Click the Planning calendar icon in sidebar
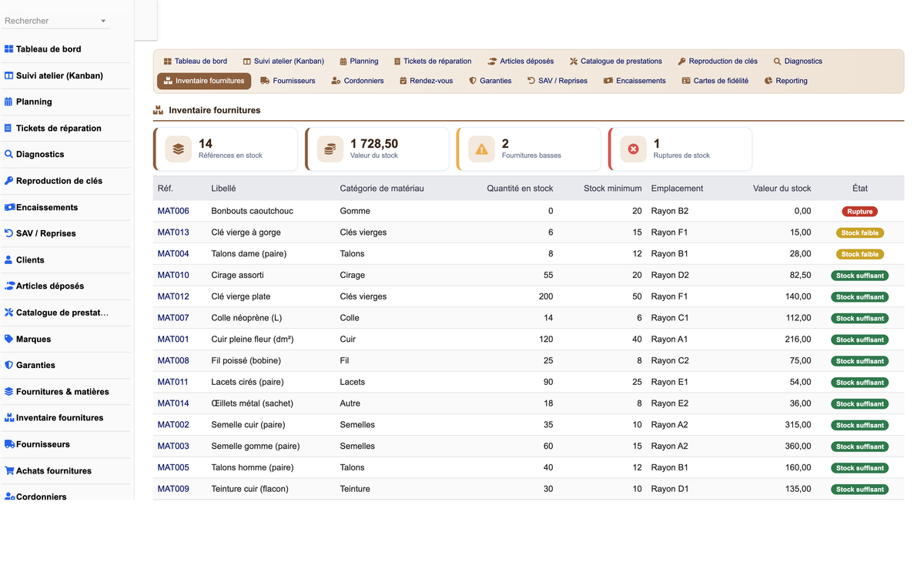This screenshot has height=572, width=924. pos(8,102)
